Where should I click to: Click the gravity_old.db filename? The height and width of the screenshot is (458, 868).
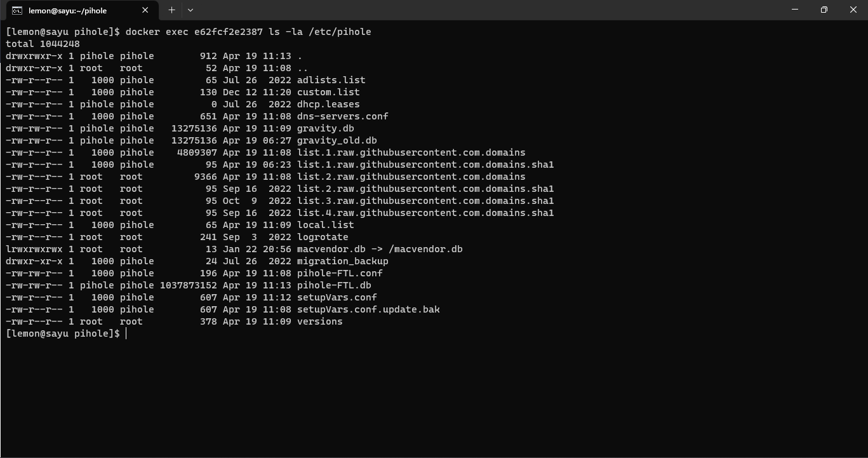(x=337, y=140)
